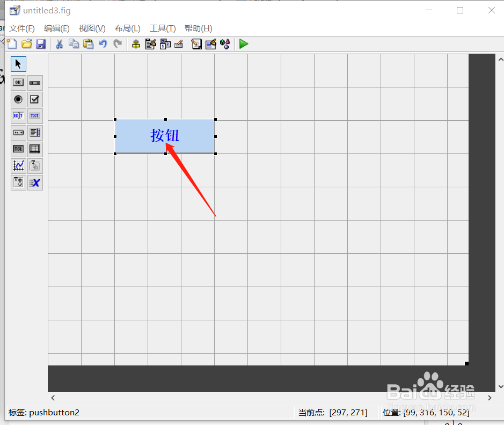Cut selection using the scissors icon
Screen dimensions: 504x425
(x=59, y=44)
